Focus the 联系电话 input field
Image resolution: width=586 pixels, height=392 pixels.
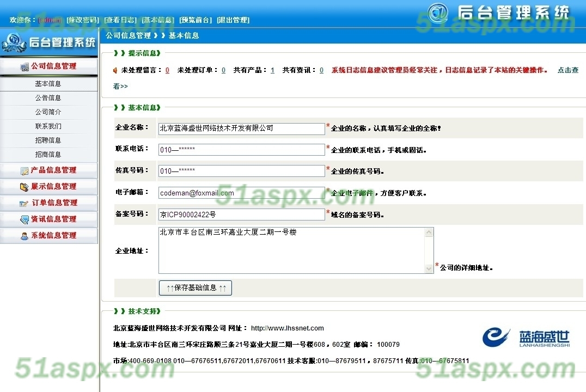241,150
